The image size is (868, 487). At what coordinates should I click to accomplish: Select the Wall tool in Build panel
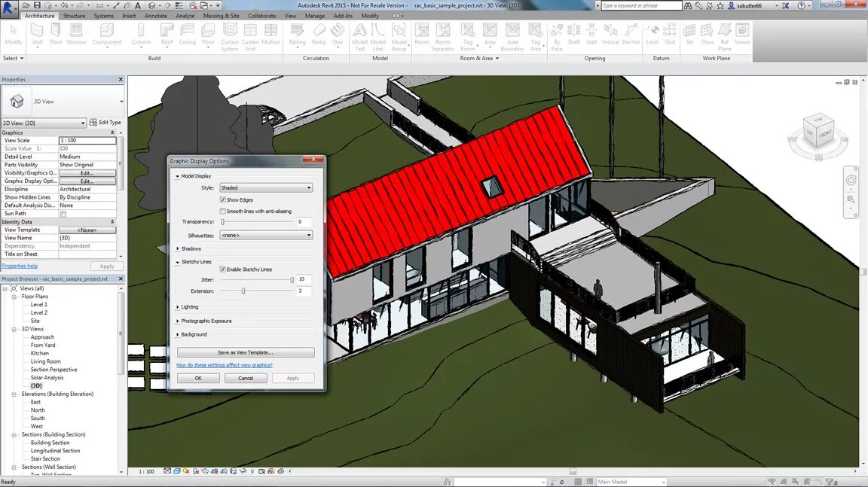37,35
